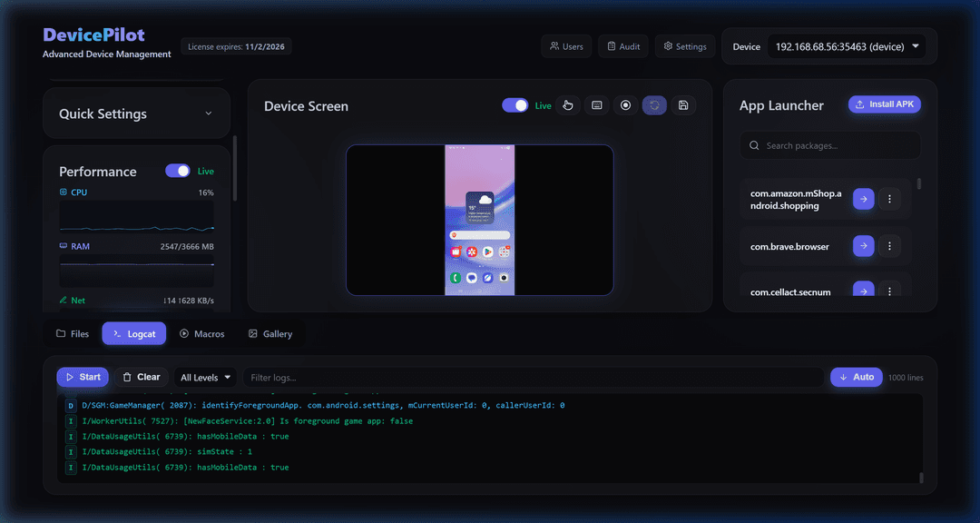Select the D/SGM:GameManager log line
Viewport: 980px width, 523px height.
pyautogui.click(x=323, y=405)
